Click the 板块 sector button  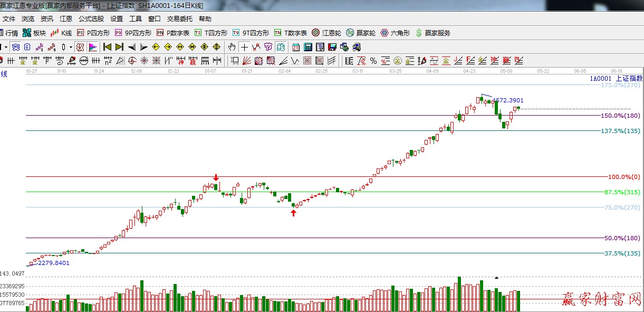[34, 33]
